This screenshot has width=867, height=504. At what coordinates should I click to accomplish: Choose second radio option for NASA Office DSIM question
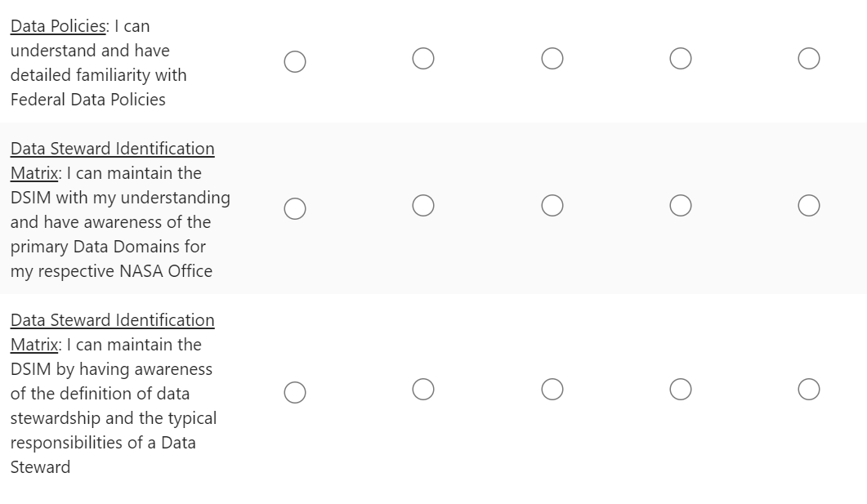tap(423, 206)
